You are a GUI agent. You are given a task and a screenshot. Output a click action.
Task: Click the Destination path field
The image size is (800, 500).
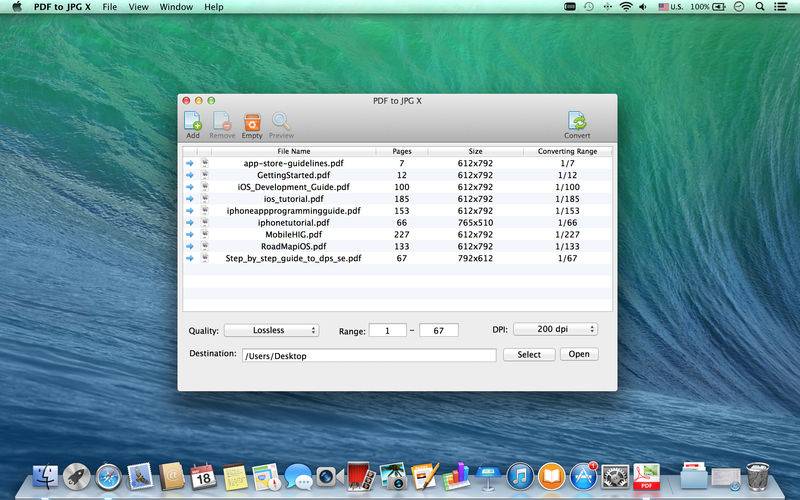coord(368,355)
